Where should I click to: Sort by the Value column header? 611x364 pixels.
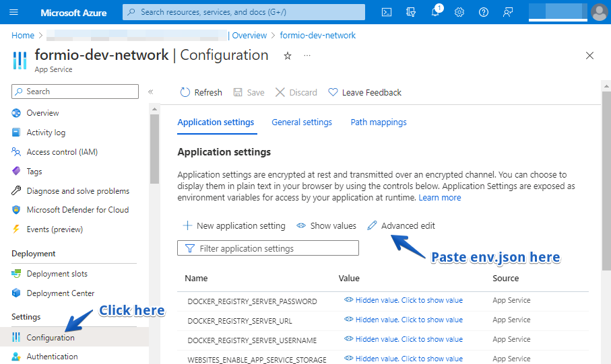click(x=349, y=279)
